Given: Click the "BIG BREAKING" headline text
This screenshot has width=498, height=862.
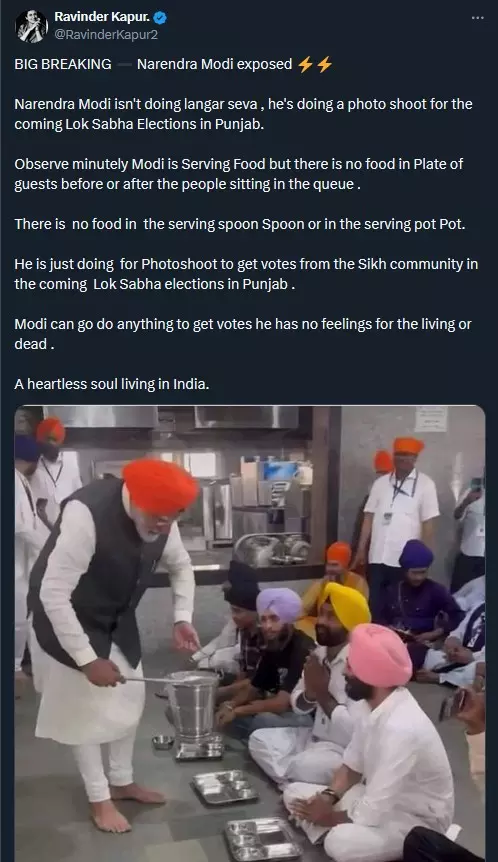Looking at the screenshot, I should (x=63, y=64).
